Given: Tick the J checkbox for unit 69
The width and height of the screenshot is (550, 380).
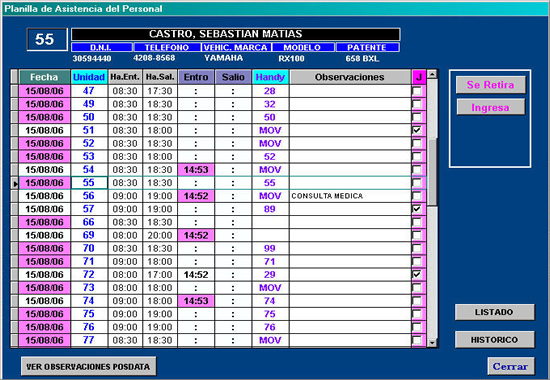Looking at the screenshot, I should pyautogui.click(x=417, y=235).
